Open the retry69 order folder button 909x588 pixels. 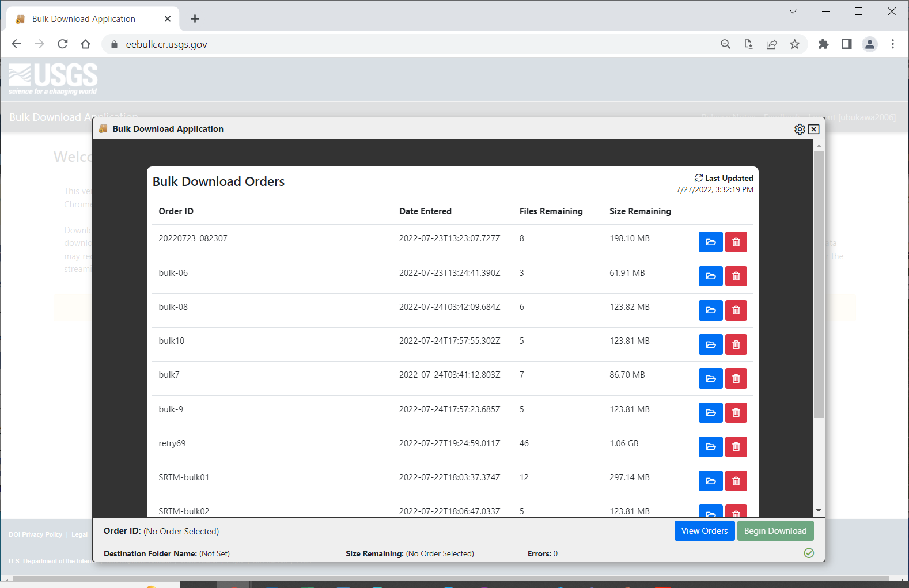click(710, 446)
